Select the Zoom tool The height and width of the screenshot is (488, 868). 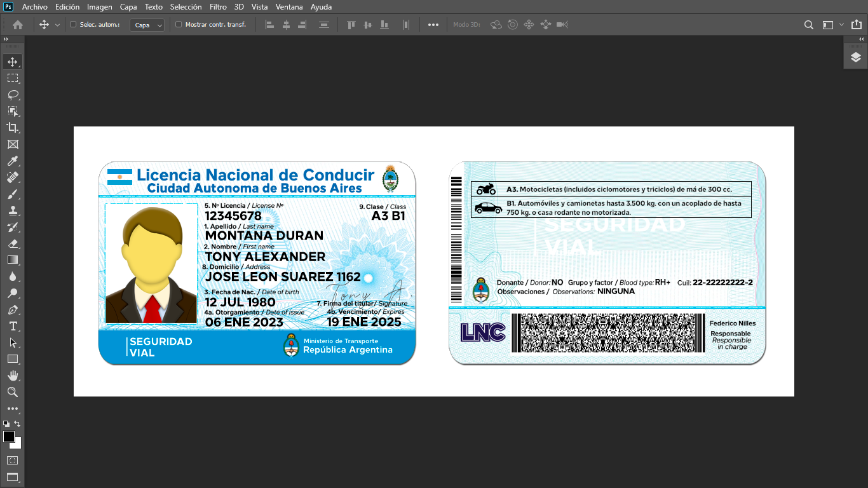(13, 392)
